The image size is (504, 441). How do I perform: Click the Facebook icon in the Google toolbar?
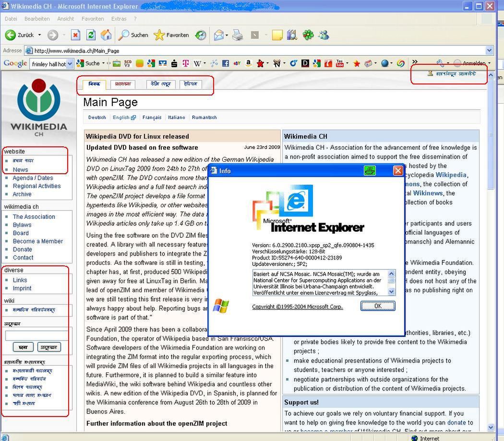click(225, 63)
